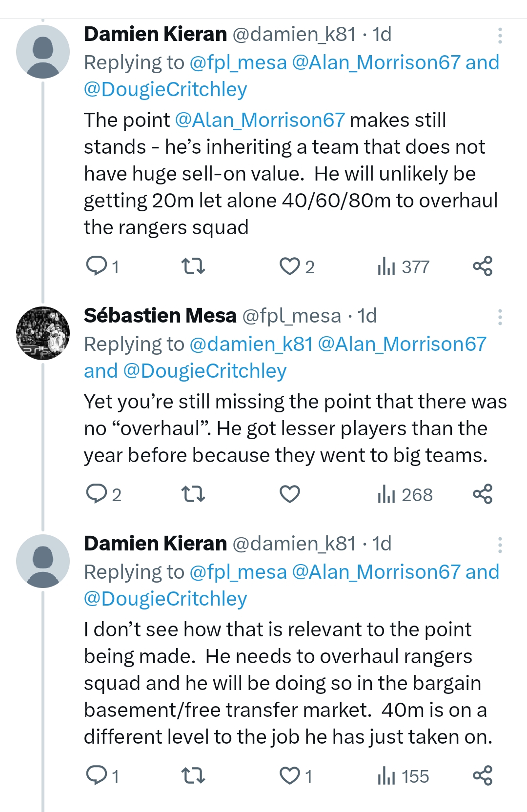Reply to Sébastien Mesa's tweet
This screenshot has width=527, height=812.
(97, 494)
